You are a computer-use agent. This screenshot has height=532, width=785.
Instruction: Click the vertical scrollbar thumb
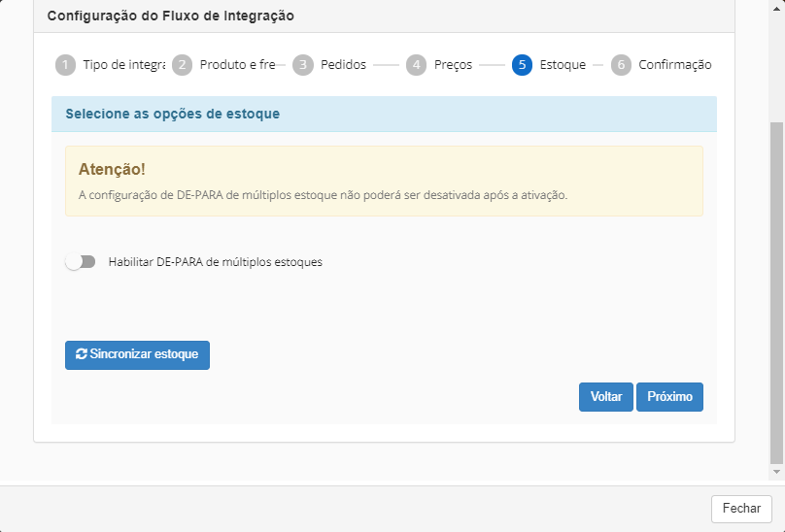pyautogui.click(x=776, y=291)
